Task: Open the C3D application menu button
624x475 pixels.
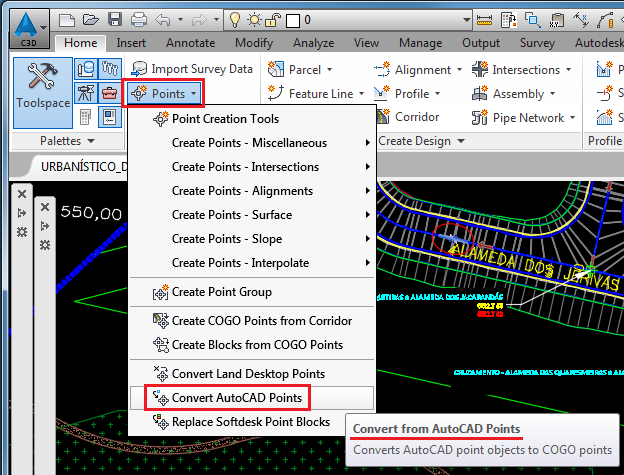Action: point(29,29)
